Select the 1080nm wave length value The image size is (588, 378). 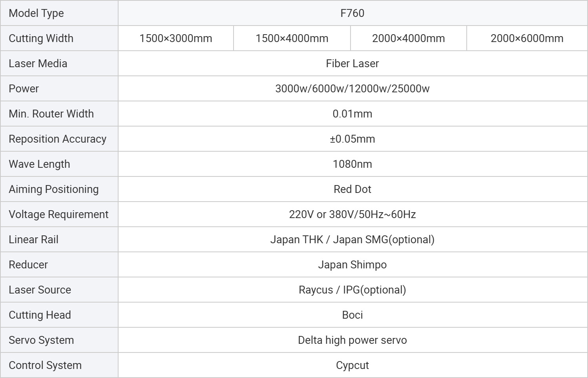[352, 164]
